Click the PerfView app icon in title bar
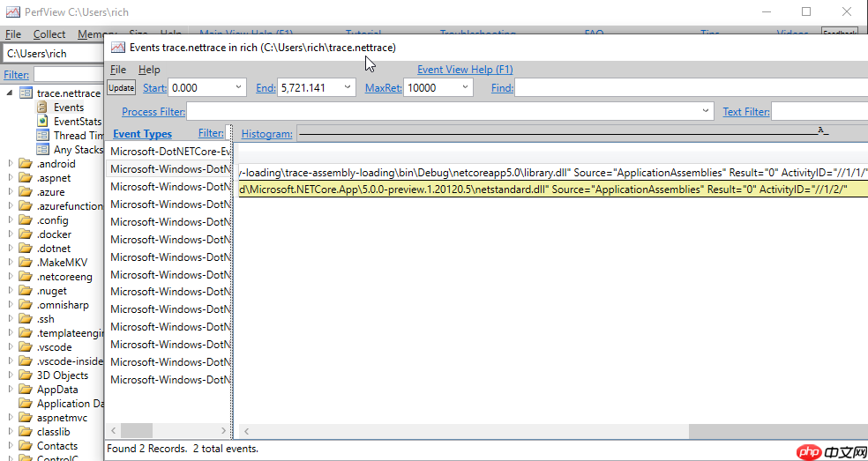The width and height of the screenshot is (868, 461). 12,11
